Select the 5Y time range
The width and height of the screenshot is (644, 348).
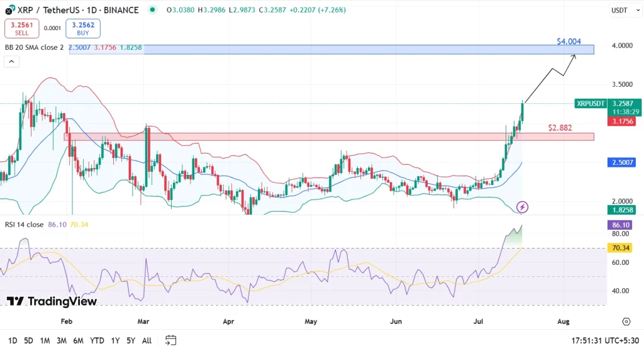(131, 340)
